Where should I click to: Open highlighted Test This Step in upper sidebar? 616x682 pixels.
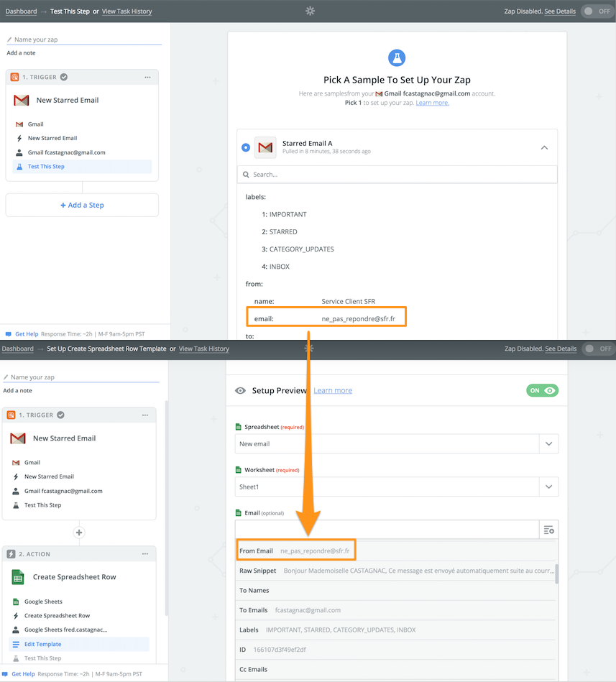click(83, 167)
